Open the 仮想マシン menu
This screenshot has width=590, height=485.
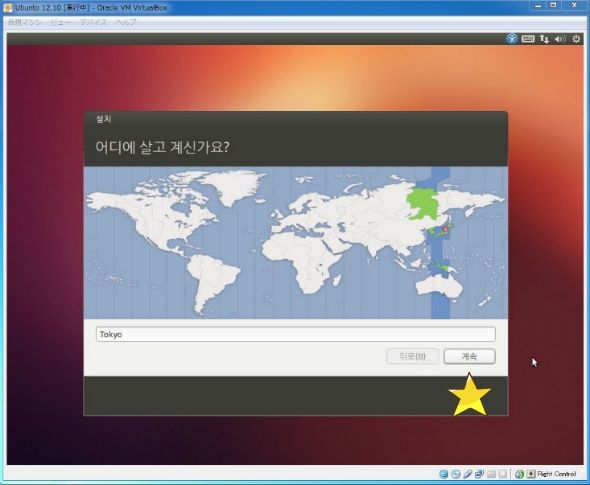tap(25, 22)
